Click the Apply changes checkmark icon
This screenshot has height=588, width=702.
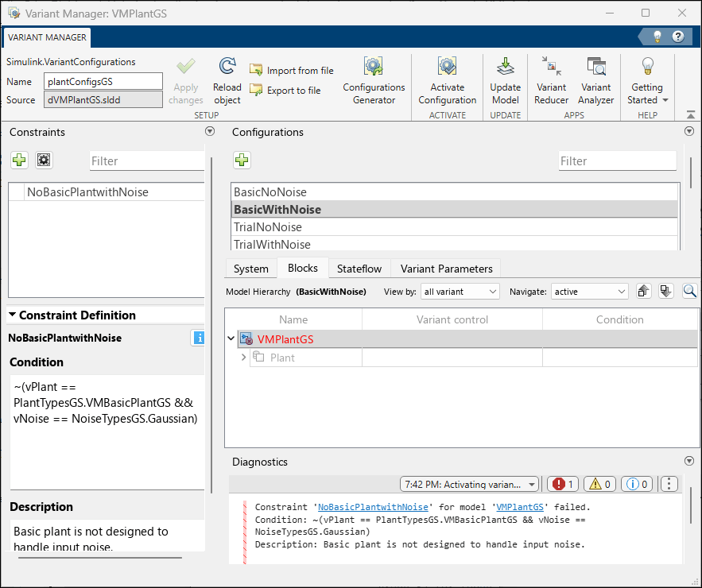pyautogui.click(x=186, y=67)
